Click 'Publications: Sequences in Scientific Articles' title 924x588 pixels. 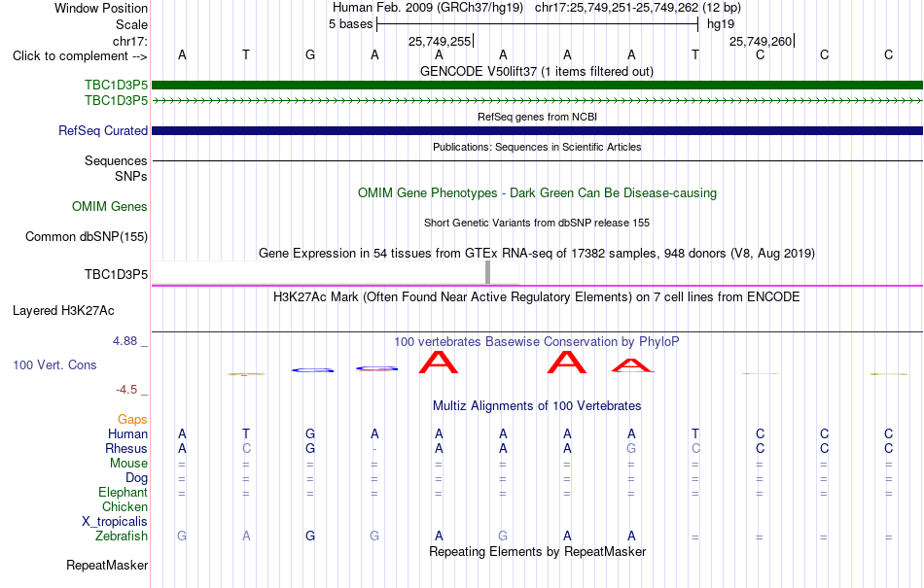coord(537,147)
